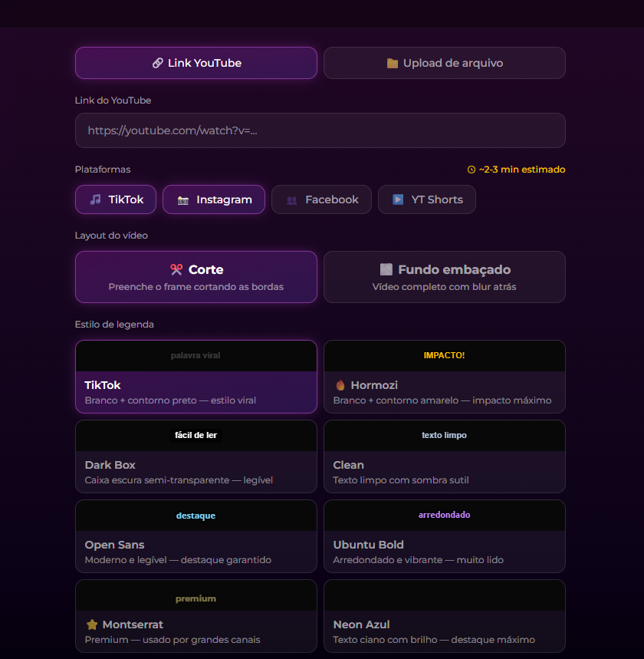Click the TikTok music note icon
The width and height of the screenshot is (644, 659).
[95, 199]
